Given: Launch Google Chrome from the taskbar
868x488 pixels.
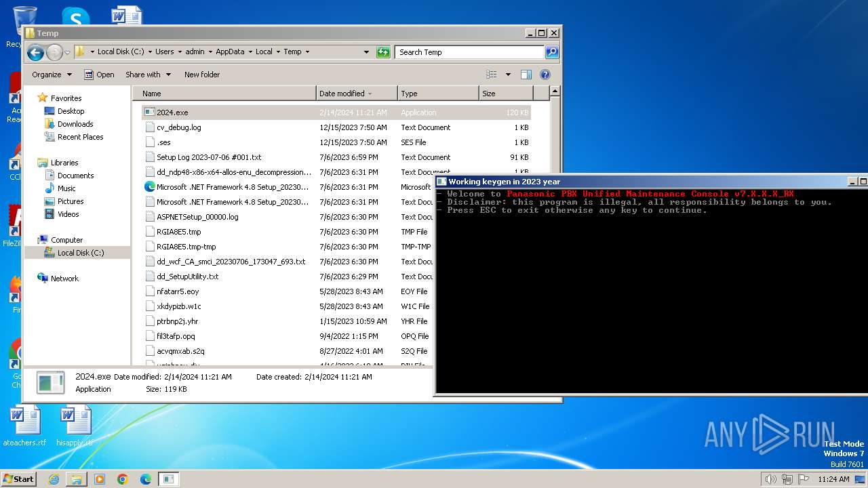Looking at the screenshot, I should tap(123, 479).
